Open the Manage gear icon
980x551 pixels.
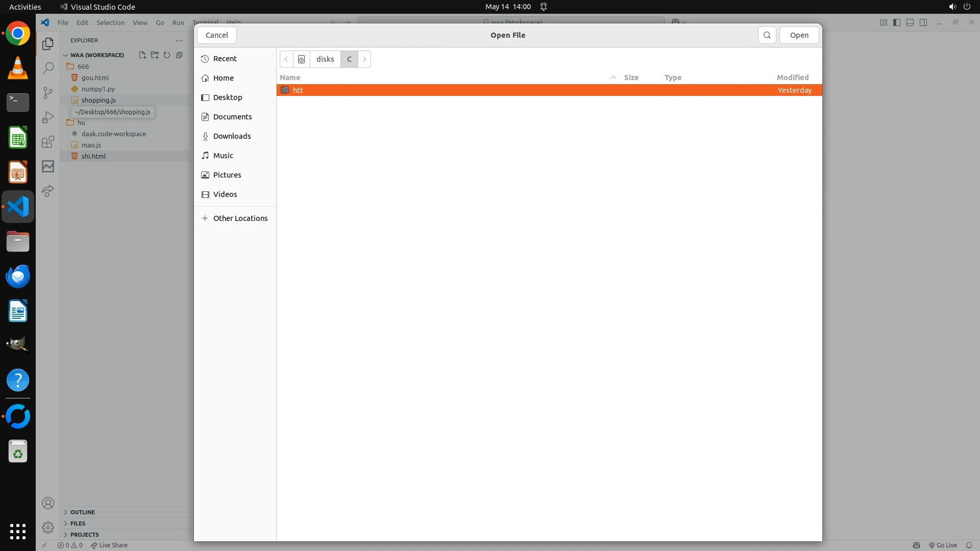point(48,527)
